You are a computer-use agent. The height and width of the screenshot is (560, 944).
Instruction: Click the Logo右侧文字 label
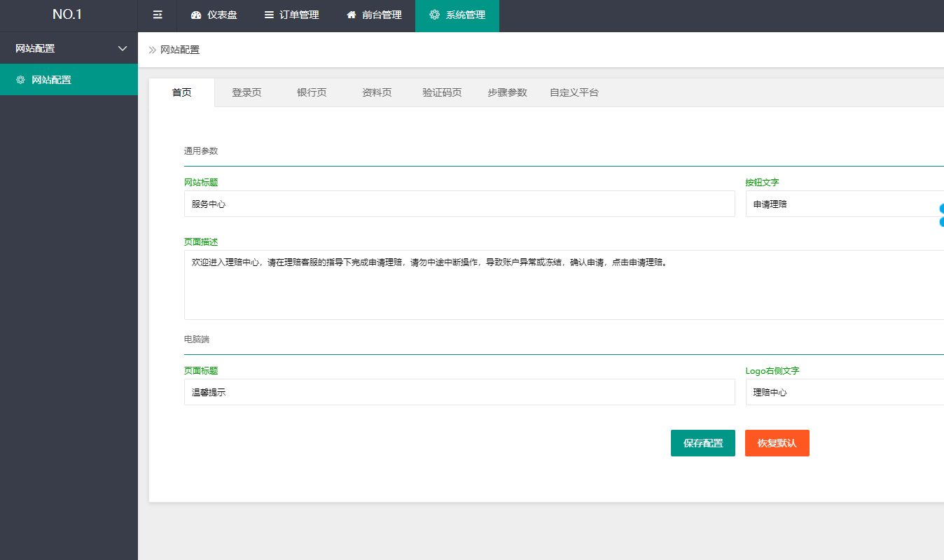tap(772, 370)
